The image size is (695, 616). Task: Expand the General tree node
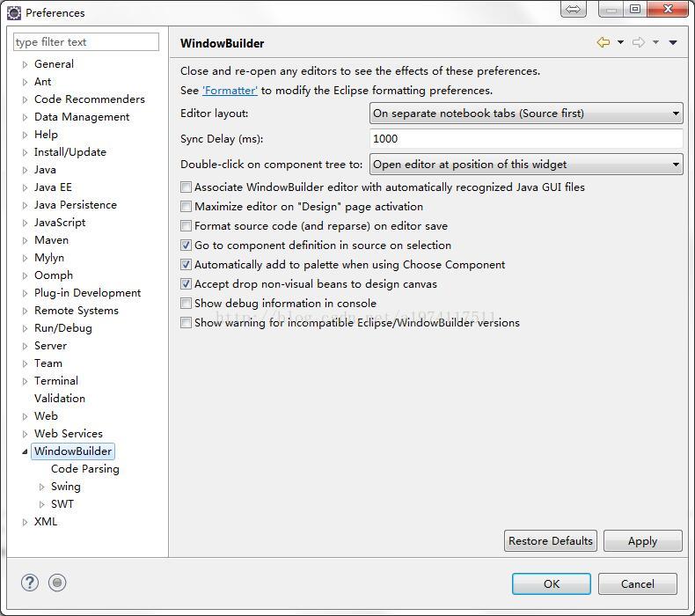point(25,64)
